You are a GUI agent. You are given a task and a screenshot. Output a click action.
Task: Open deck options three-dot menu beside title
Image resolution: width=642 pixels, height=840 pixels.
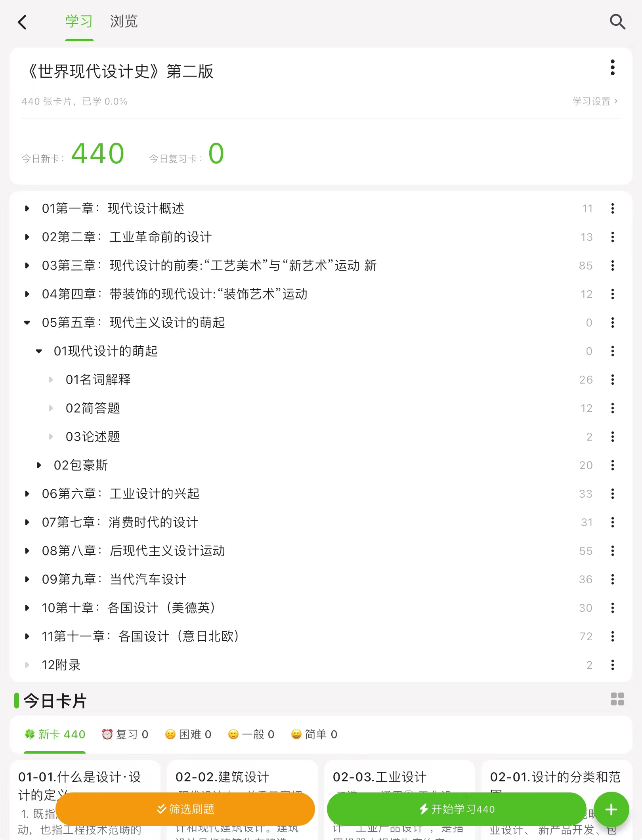pos(613,68)
